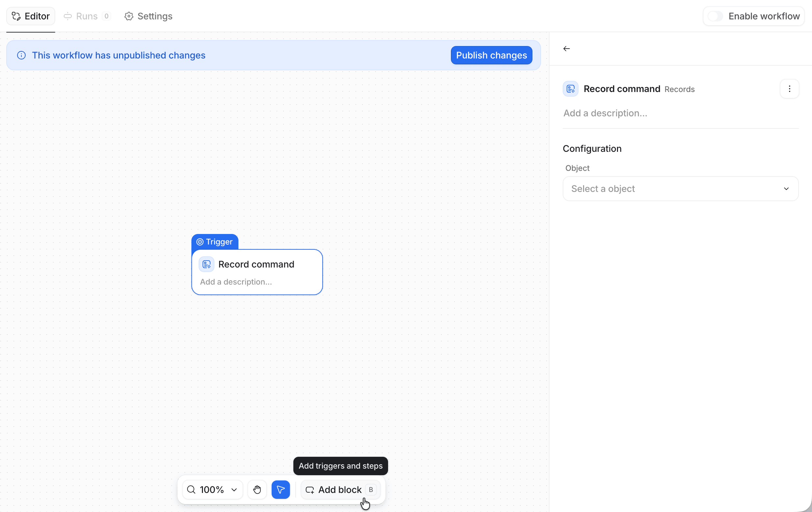Click the Trigger label on the node
Viewport: 812px width, 512px height.
pyautogui.click(x=215, y=242)
